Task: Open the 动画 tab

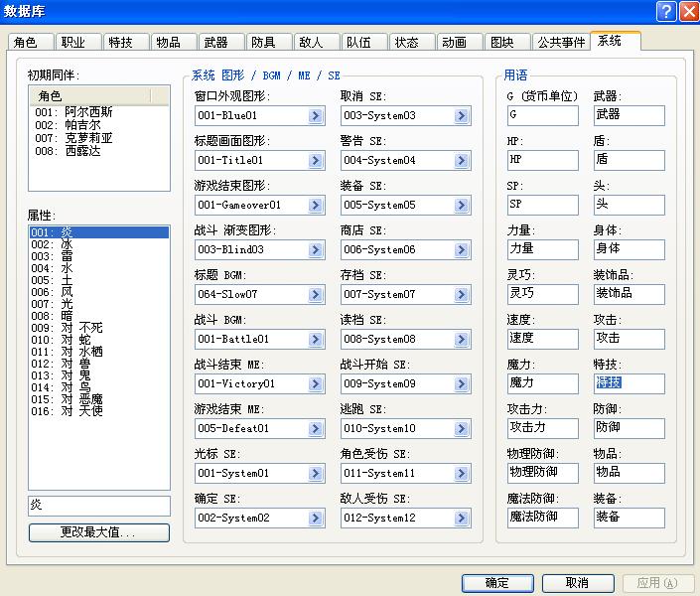Action: pos(460,42)
